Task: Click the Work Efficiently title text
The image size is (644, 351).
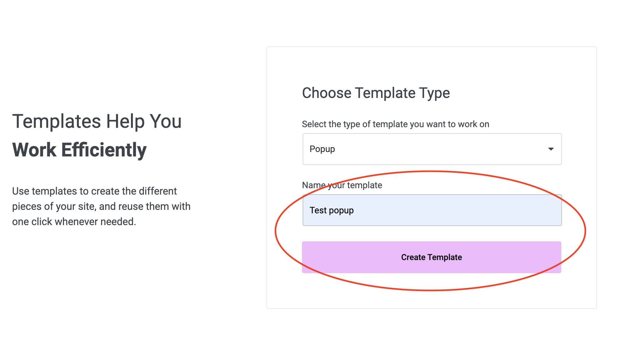Action: pyautogui.click(x=79, y=149)
